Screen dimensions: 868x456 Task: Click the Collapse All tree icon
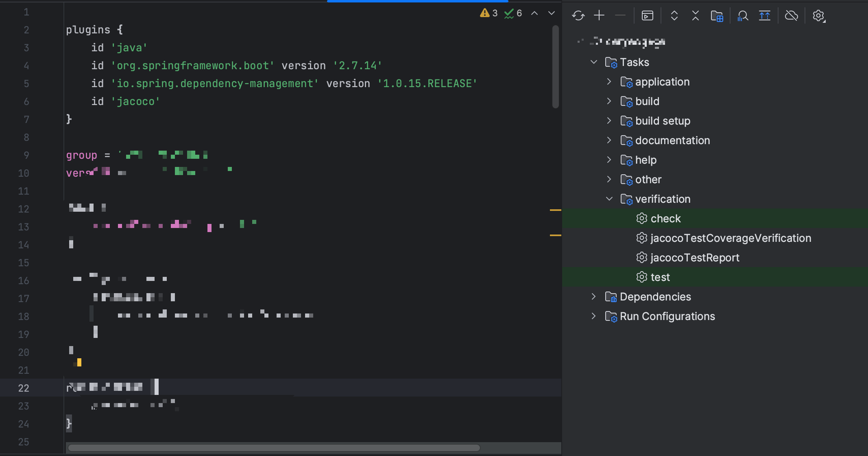[696, 15]
